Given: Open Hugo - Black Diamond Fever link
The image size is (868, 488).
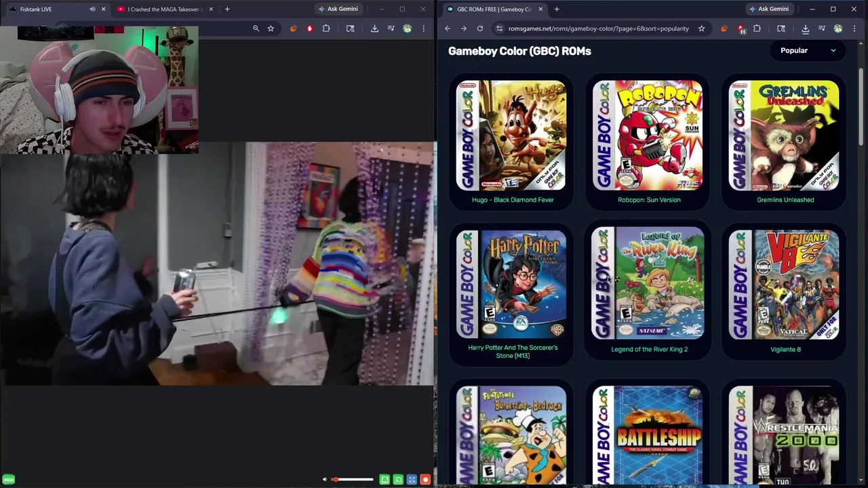Looking at the screenshot, I should 513,200.
